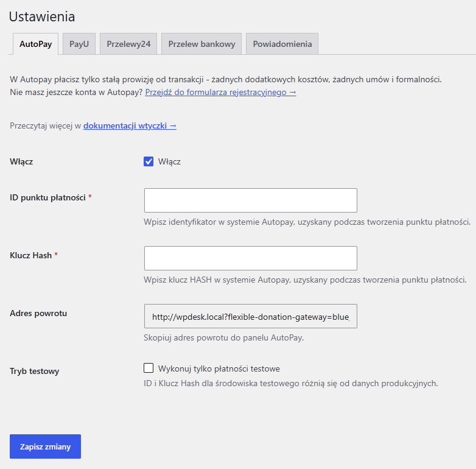The image size is (476, 469).
Task: Click the hint about ID i Klucz Hash test environment
Action: [291, 383]
